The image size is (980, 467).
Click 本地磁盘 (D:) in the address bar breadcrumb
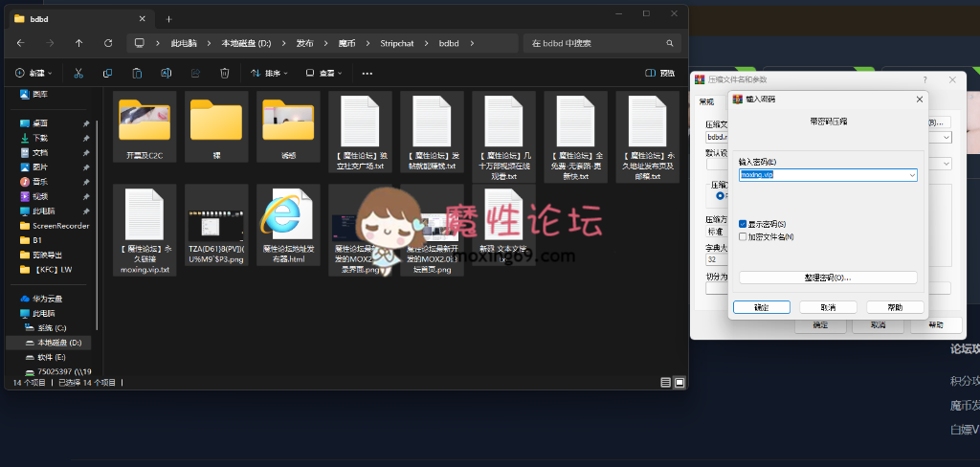(246, 43)
